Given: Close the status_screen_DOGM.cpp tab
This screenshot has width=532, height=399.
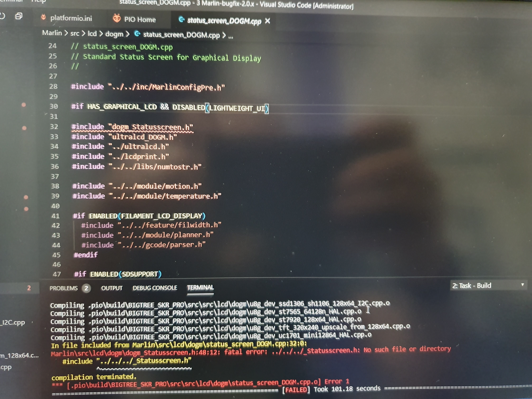Looking at the screenshot, I should coord(267,21).
